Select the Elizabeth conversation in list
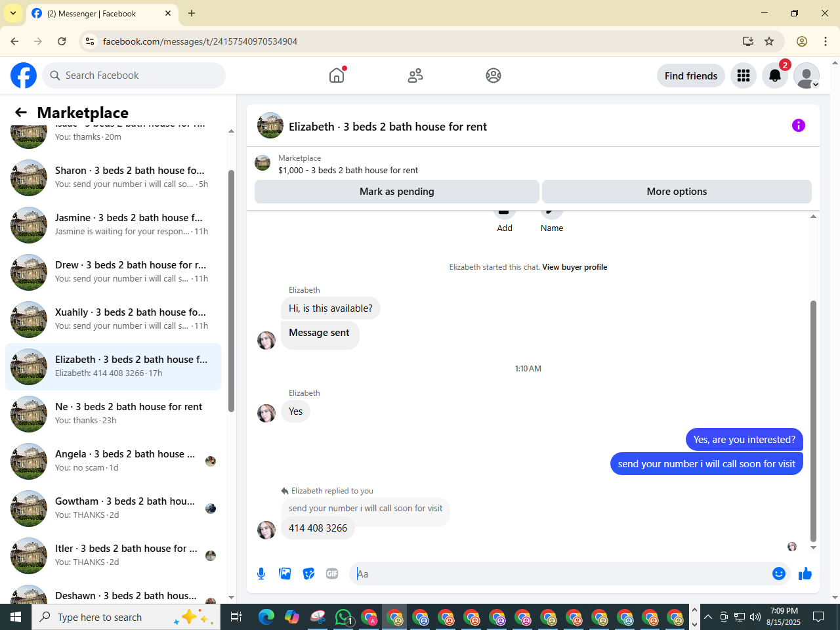 pos(113,366)
